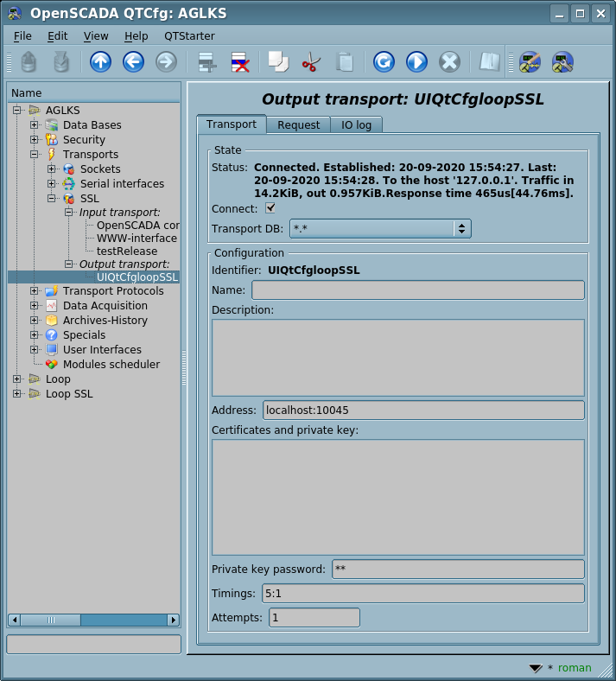616x681 pixels.
Task: Click into the Attempts field
Action: click(314, 618)
